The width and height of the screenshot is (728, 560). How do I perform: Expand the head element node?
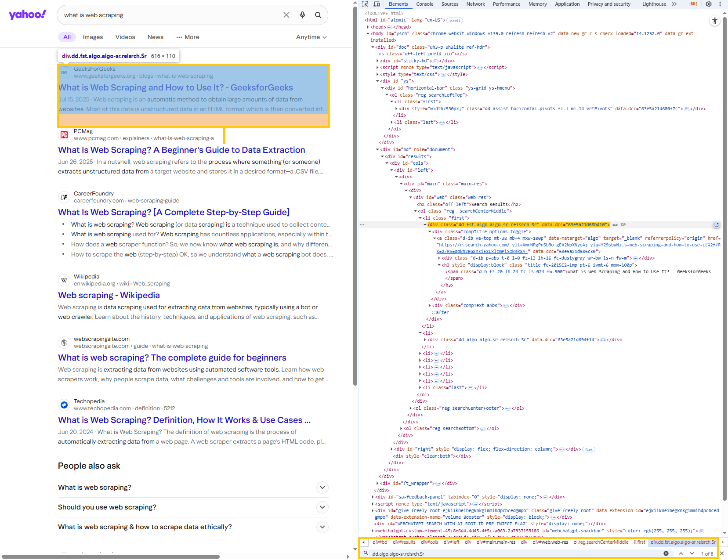click(x=368, y=27)
